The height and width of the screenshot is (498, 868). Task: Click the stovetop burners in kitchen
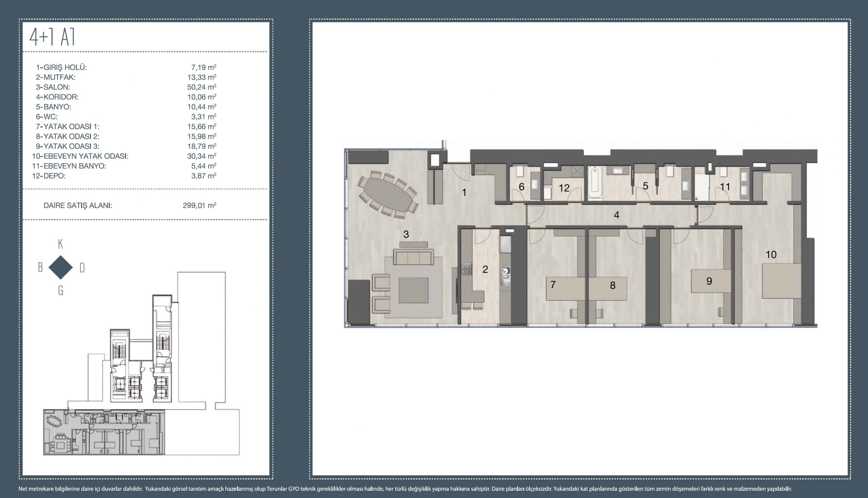tap(466, 269)
